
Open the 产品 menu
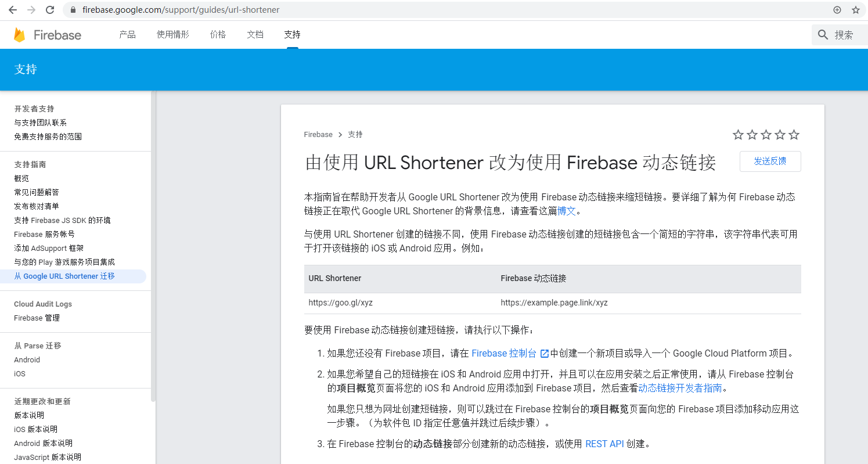pyautogui.click(x=127, y=35)
